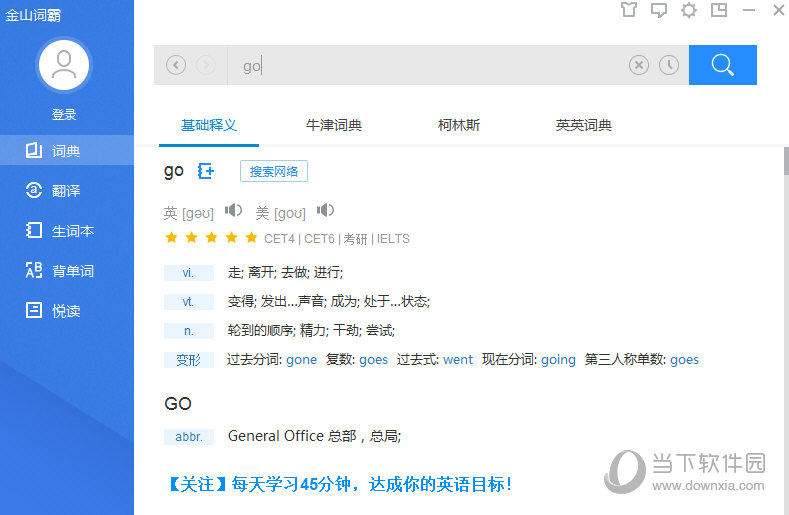789x515 pixels.
Task: Click the vertical scrollbar thumb
Action: pos(786,161)
